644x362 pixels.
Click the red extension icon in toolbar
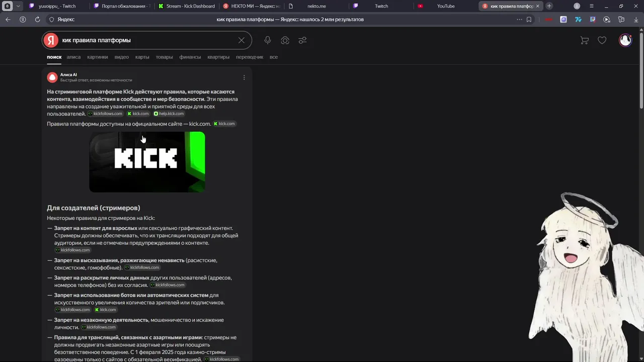[x=549, y=20]
